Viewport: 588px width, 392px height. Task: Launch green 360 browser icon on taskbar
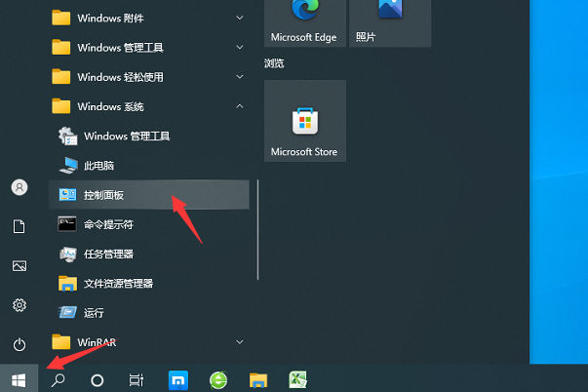(x=218, y=380)
